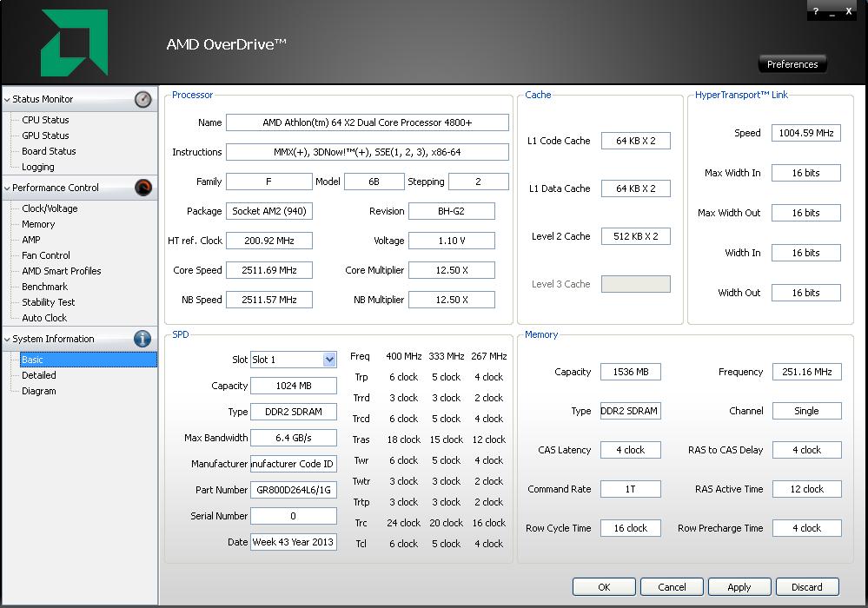Viewport: 868px width, 608px height.
Task: Click the Package Socket AM2 field
Action: pyautogui.click(x=269, y=211)
